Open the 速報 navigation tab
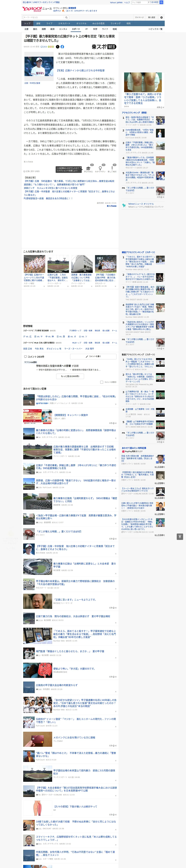The height and width of the screenshot is (868, 186). click(x=38, y=24)
